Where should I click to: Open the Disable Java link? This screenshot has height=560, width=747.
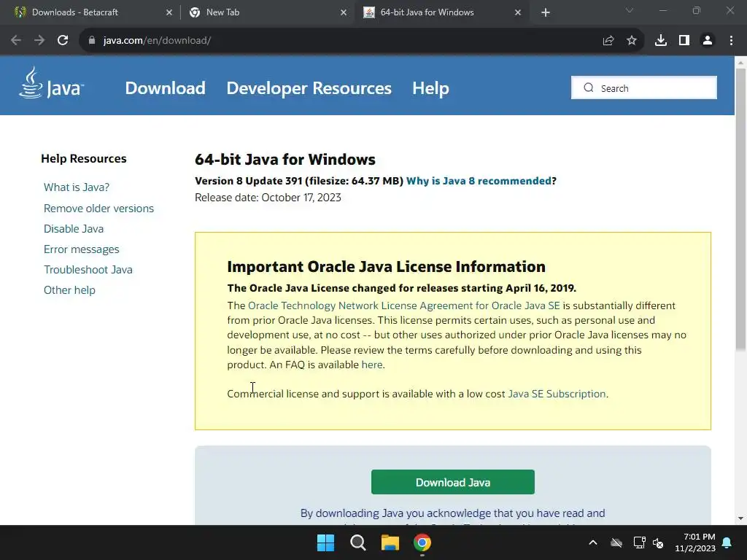coord(74,228)
